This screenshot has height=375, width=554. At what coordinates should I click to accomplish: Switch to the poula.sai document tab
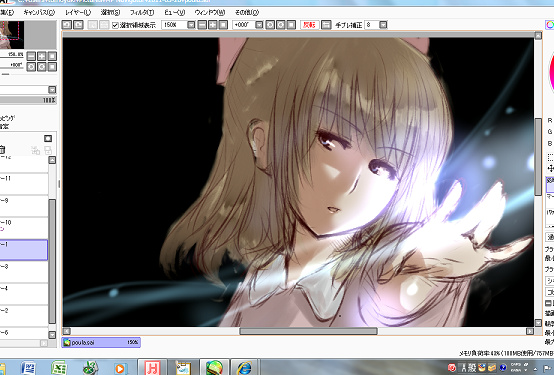pos(101,342)
